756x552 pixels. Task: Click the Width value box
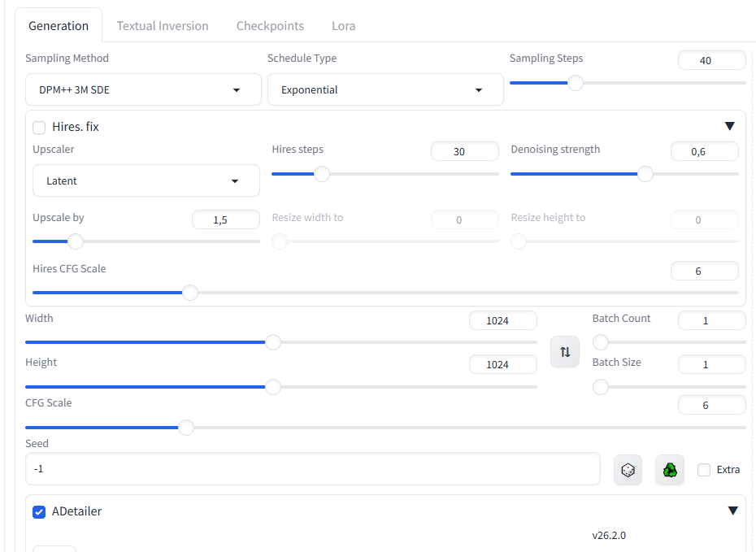pyautogui.click(x=502, y=320)
